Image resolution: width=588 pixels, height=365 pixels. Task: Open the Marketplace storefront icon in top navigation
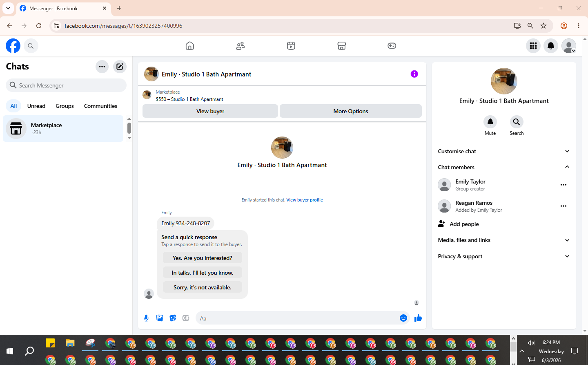click(x=342, y=46)
